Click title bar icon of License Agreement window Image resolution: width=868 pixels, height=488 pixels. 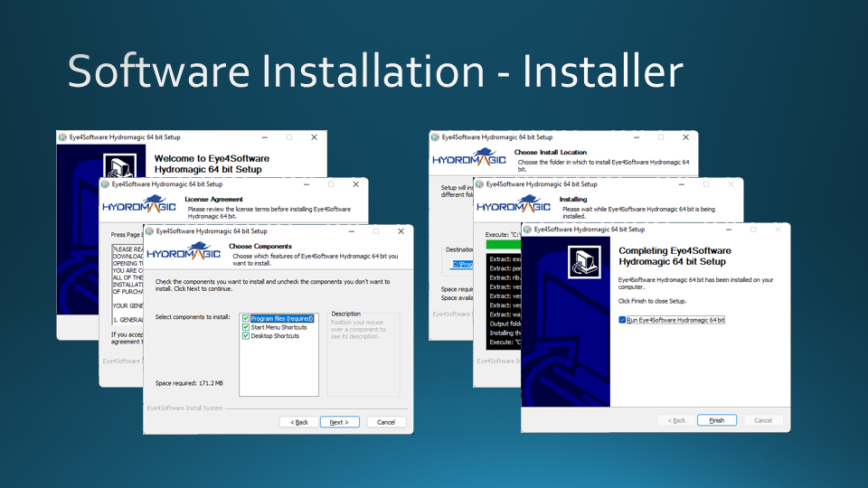click(x=105, y=184)
